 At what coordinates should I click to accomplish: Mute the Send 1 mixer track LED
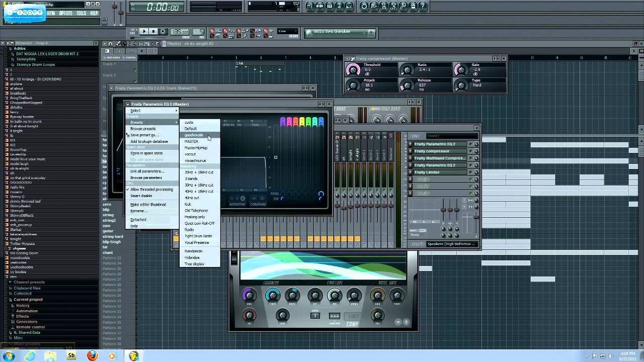coord(364,190)
